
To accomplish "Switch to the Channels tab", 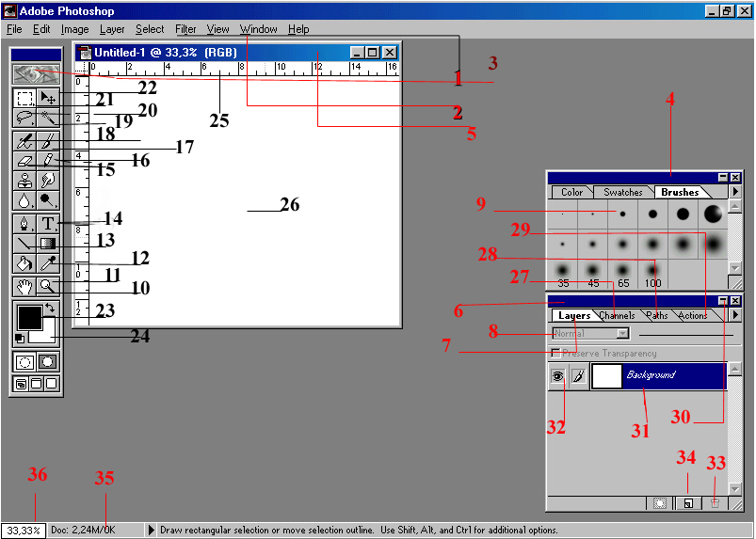I will click(x=618, y=315).
